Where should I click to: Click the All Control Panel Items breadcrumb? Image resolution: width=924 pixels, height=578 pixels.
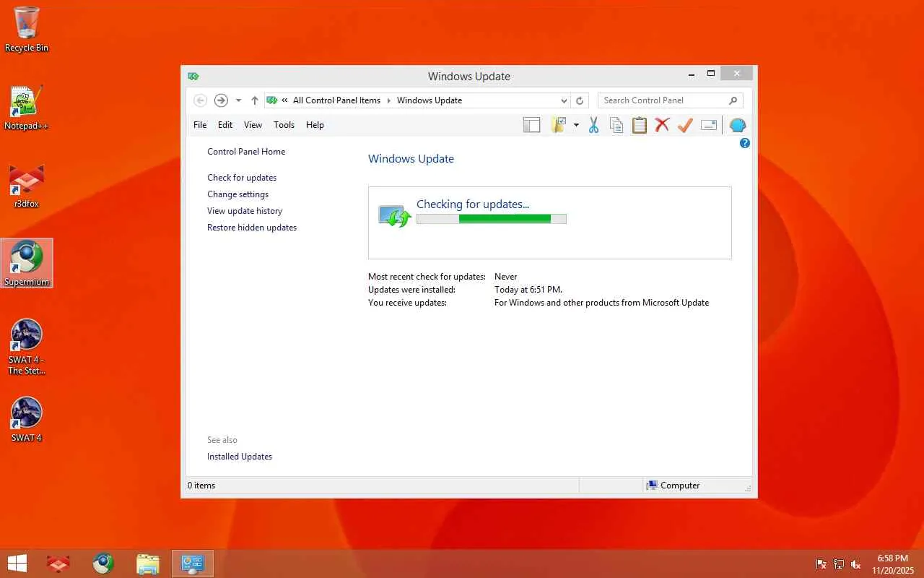pyautogui.click(x=336, y=100)
